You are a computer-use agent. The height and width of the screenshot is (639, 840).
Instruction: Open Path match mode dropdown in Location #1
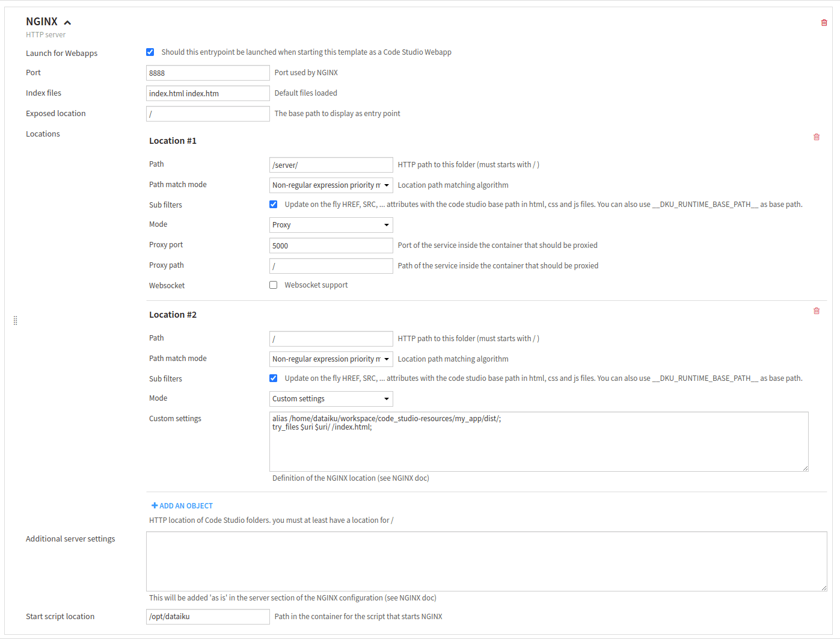tap(331, 185)
